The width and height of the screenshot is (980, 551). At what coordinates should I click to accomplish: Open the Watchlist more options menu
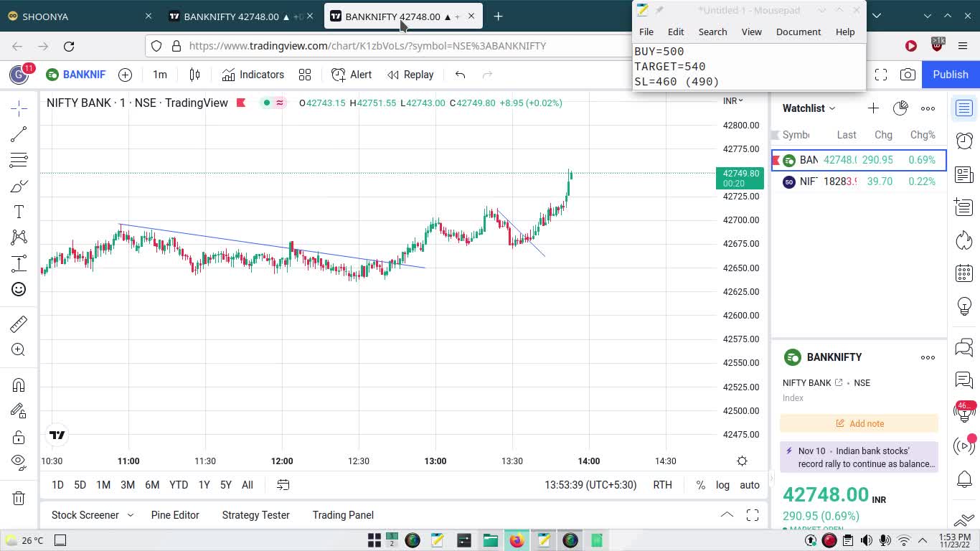click(928, 108)
